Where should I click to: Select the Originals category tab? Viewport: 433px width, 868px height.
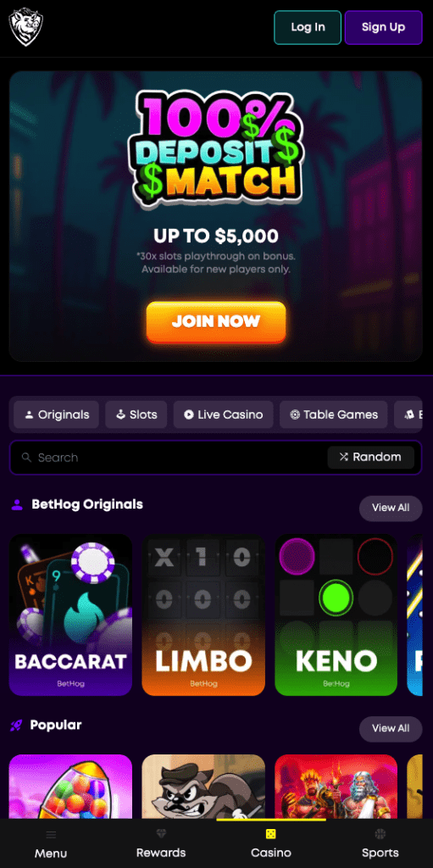tap(57, 415)
